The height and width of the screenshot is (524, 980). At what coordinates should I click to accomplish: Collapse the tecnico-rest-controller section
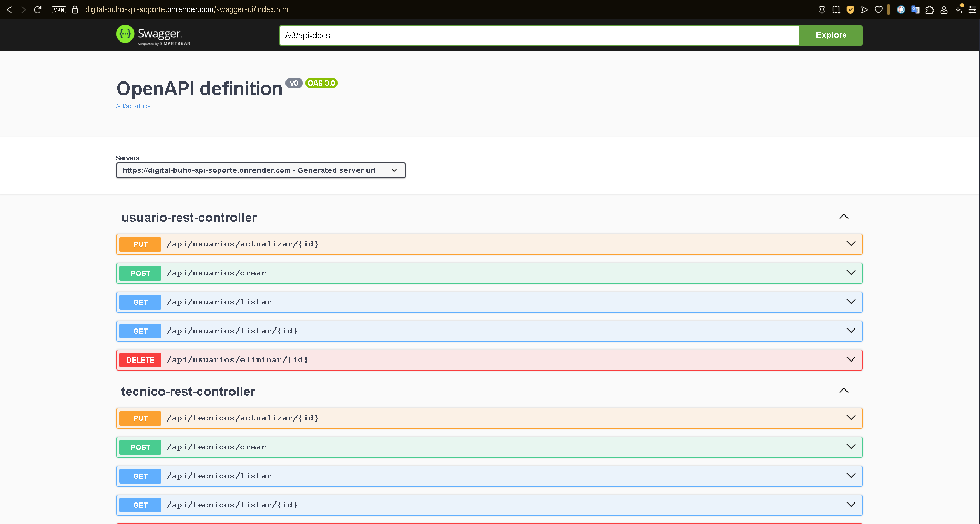[x=844, y=391]
